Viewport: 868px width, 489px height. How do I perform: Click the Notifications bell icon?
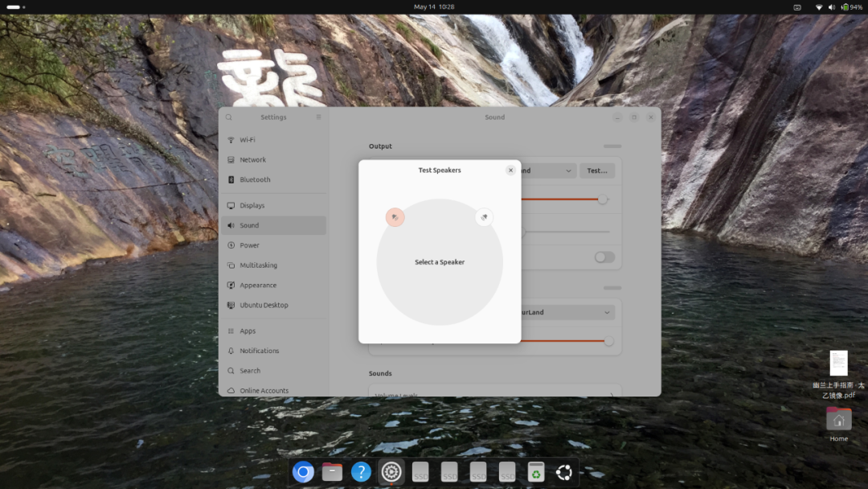click(231, 351)
